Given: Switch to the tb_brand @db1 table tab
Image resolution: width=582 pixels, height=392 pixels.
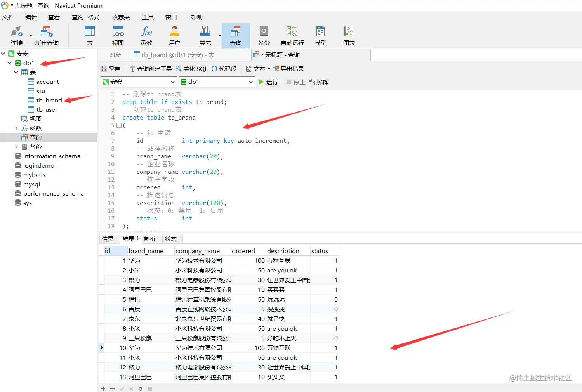Looking at the screenshot, I should (191, 55).
